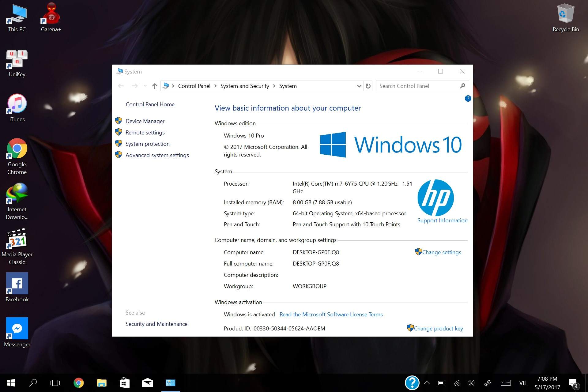Refresh the System page
The width and height of the screenshot is (588, 392).
tap(368, 86)
